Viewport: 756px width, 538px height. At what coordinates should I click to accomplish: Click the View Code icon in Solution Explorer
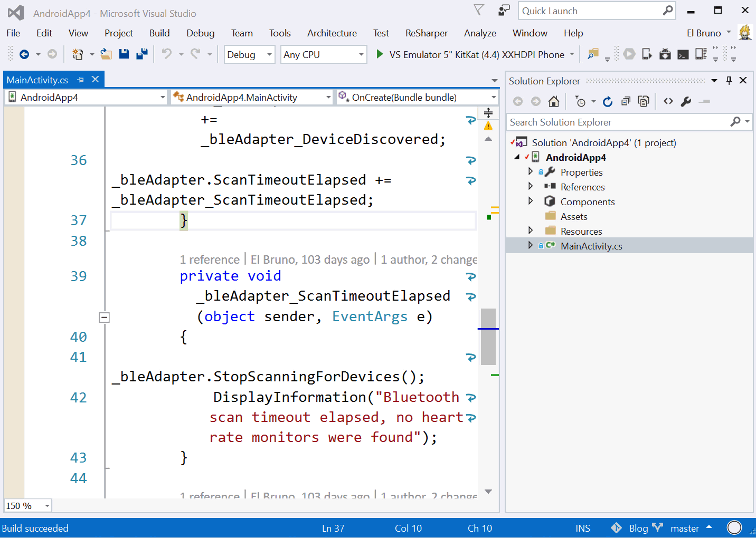[x=668, y=101]
